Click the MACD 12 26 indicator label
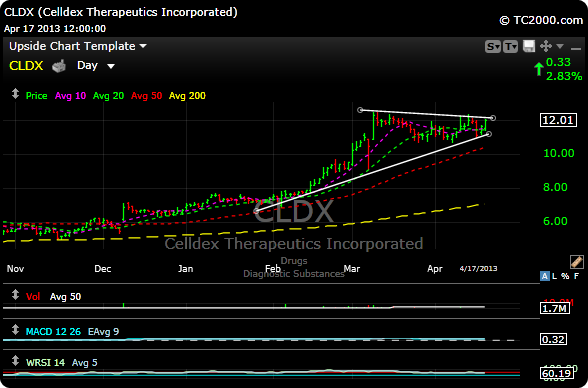The image size is (588, 388). click(x=53, y=332)
